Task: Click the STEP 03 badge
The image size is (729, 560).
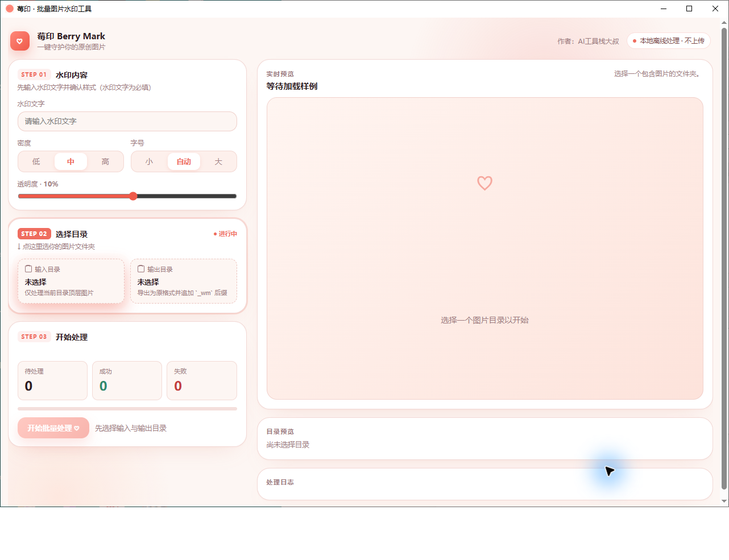Action: tap(34, 337)
